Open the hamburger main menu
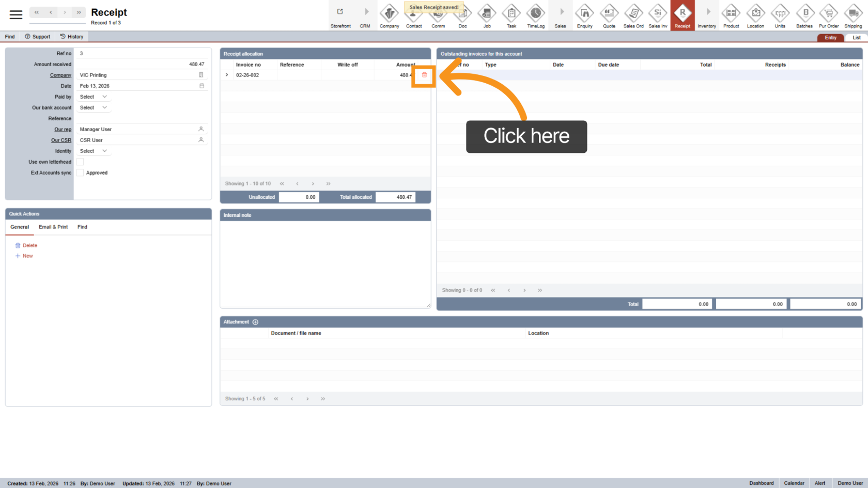This screenshot has height=488, width=868. pyautogui.click(x=16, y=14)
